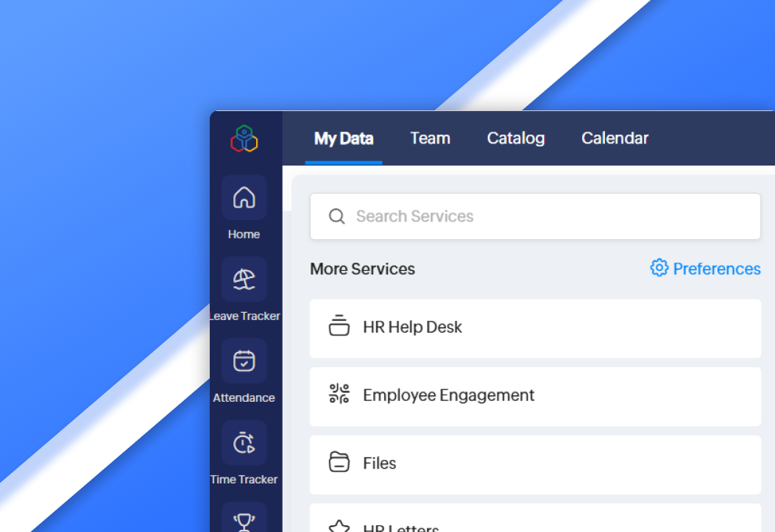Select the HR Help Desk icon
775x532 pixels.
tap(339, 327)
